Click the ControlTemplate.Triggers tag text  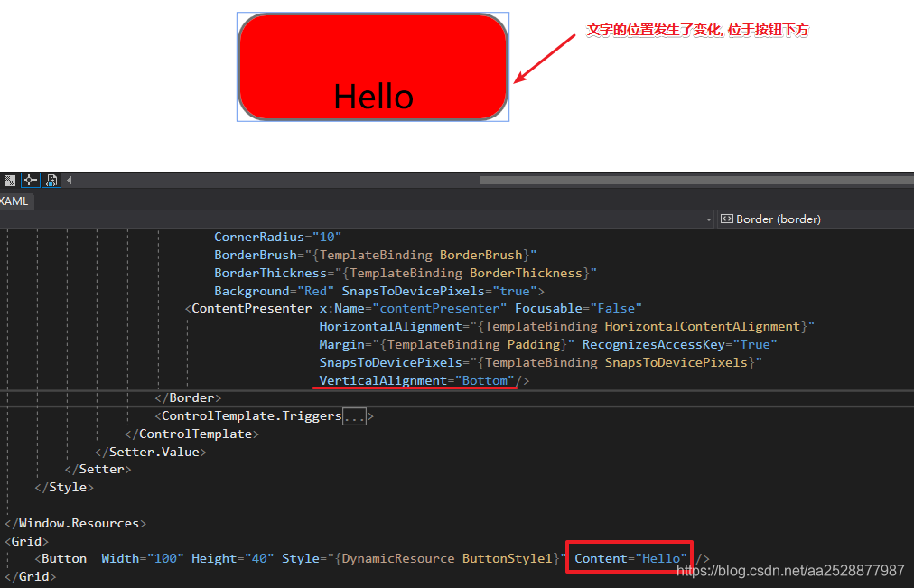(252, 416)
